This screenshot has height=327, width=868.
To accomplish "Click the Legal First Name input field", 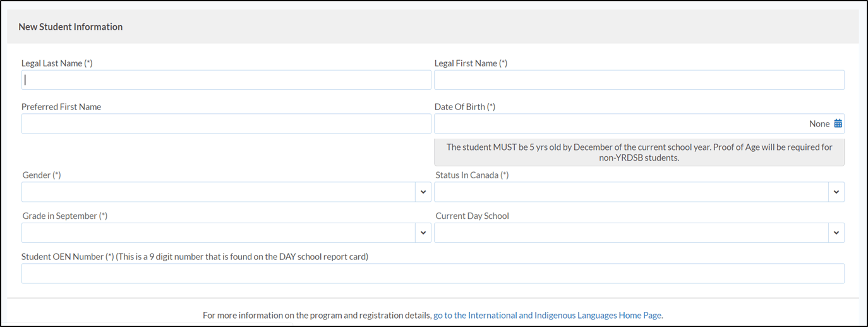I will pyautogui.click(x=639, y=80).
